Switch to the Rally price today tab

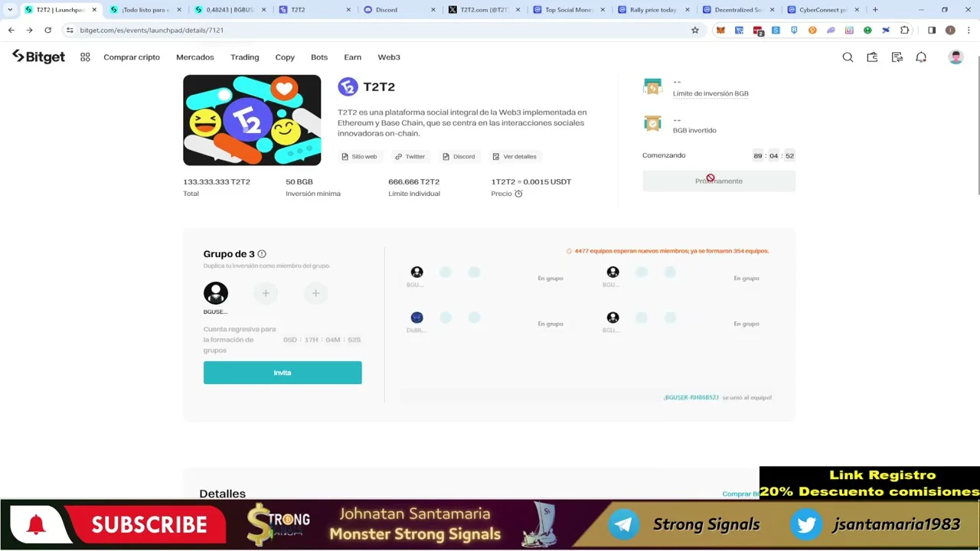coord(652,10)
